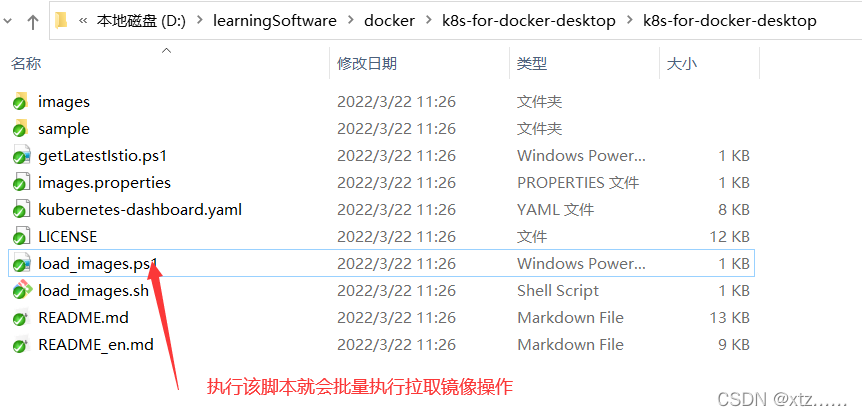Click the images folder icon
This screenshot has width=862, height=416.
pos(20,101)
